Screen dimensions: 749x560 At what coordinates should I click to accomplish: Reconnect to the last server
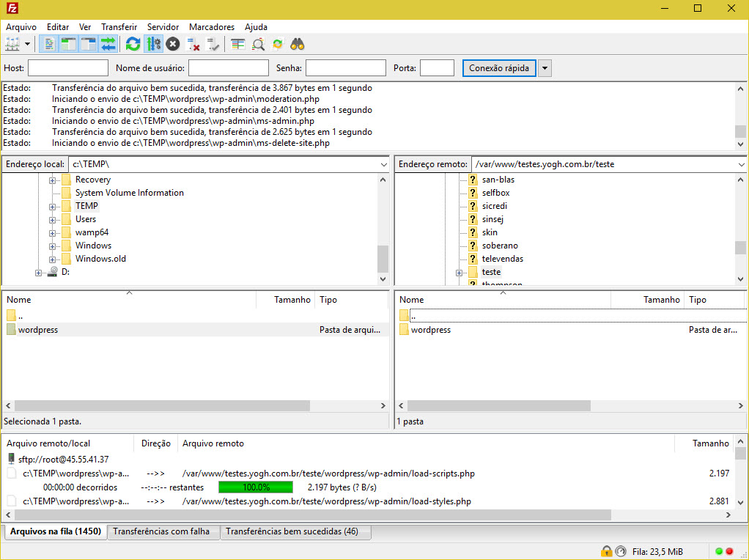click(213, 45)
